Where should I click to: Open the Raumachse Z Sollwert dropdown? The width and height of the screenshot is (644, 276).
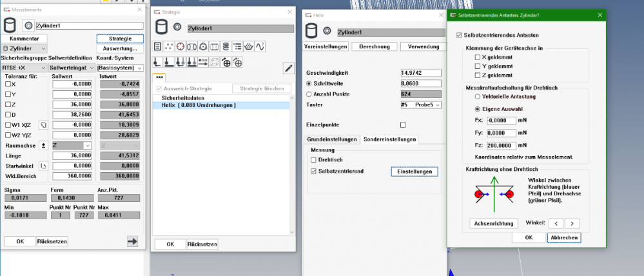coord(72,145)
